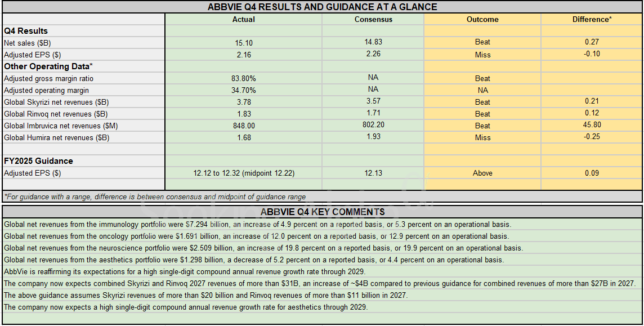This screenshot has width=644, height=326.
Task: Click the 'ABBVIE Q4 KEY COMMENTS' header
Action: tap(322, 212)
